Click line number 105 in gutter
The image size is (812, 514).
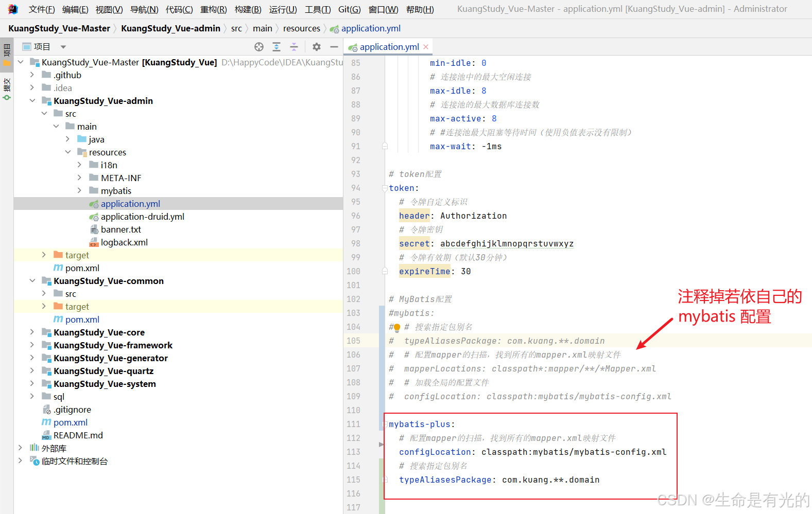point(354,341)
